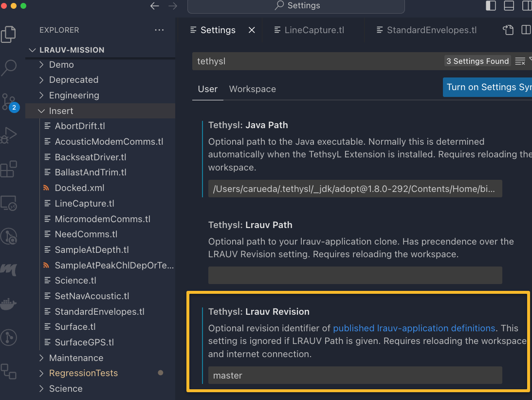
Task: Open the Search view in activity bar
Action: click(9, 68)
